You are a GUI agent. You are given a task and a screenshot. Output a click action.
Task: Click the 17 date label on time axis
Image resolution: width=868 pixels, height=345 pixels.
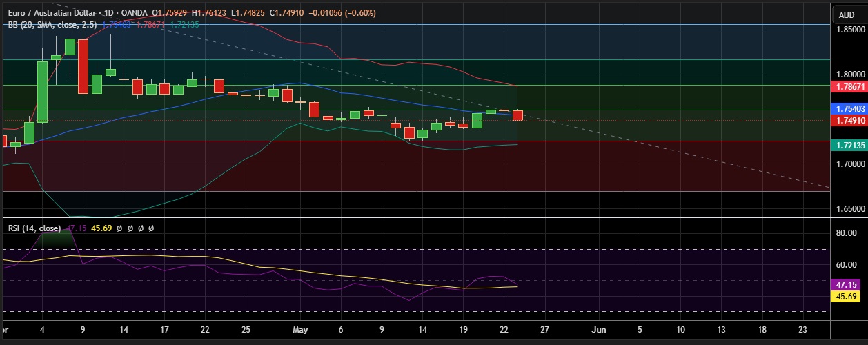[x=164, y=331]
